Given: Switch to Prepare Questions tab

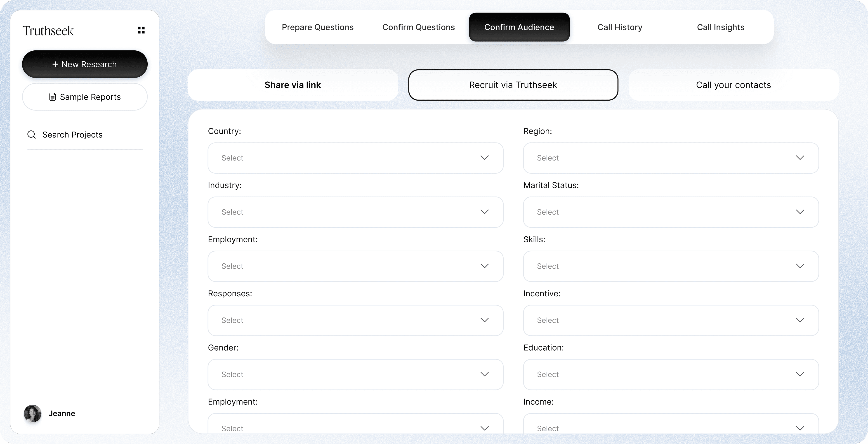Looking at the screenshot, I should (x=317, y=27).
